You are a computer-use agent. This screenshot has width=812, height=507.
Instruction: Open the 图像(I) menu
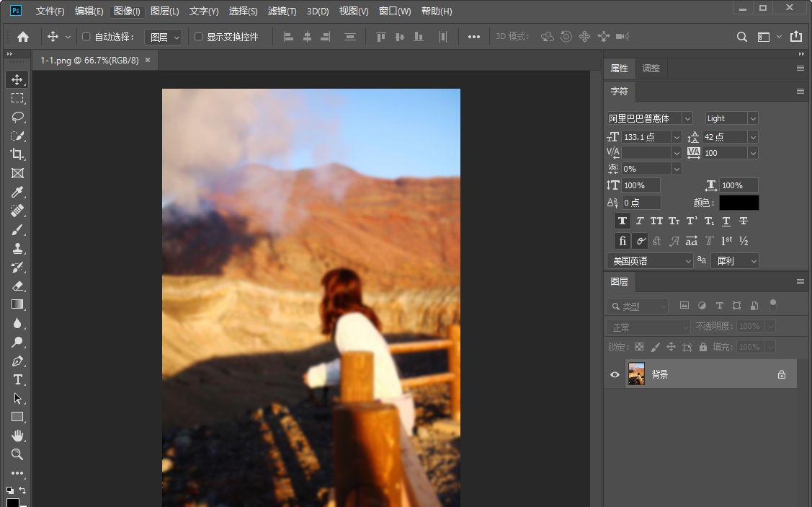tap(127, 11)
